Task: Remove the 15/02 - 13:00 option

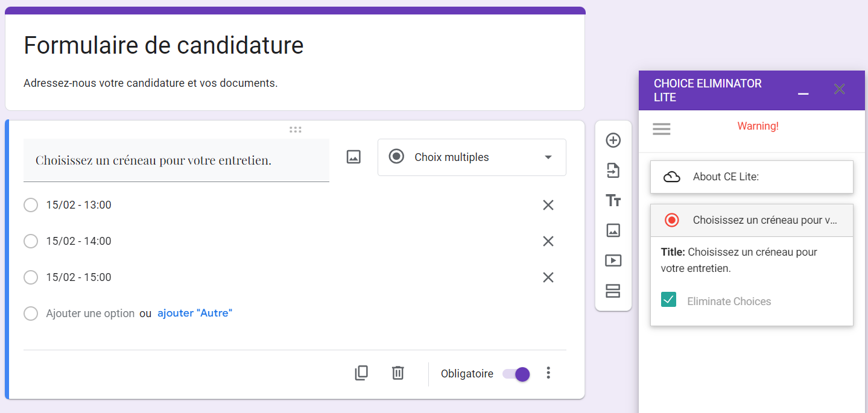Action: tap(548, 205)
